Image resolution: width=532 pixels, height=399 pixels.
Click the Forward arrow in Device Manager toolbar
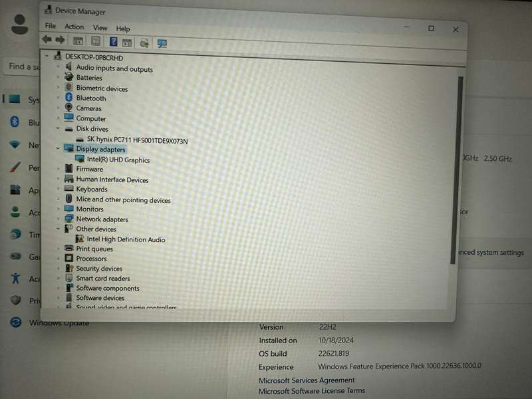click(x=60, y=40)
